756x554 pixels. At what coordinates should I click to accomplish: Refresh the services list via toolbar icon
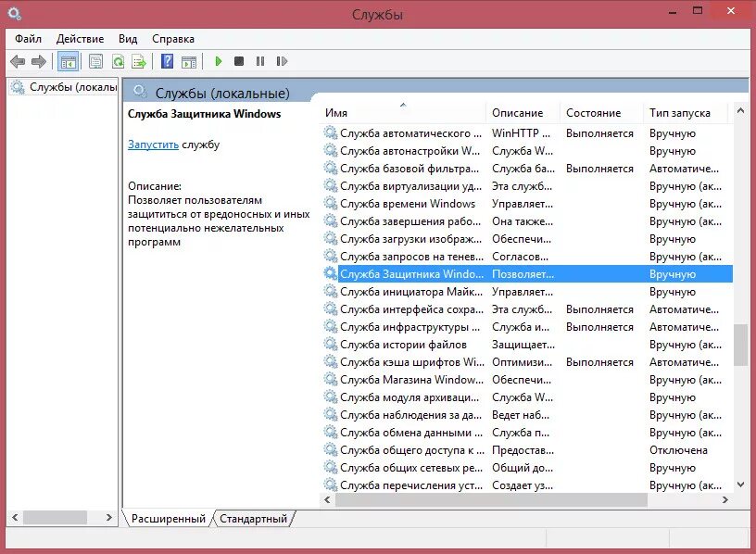pyautogui.click(x=118, y=62)
